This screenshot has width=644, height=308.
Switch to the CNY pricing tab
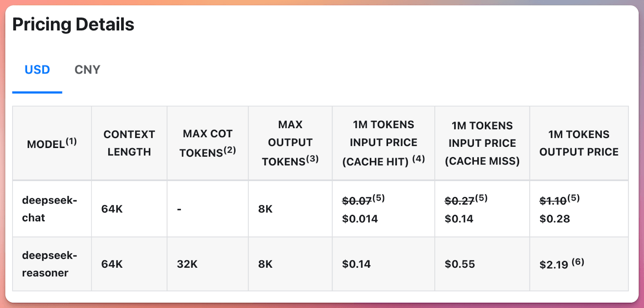click(87, 69)
